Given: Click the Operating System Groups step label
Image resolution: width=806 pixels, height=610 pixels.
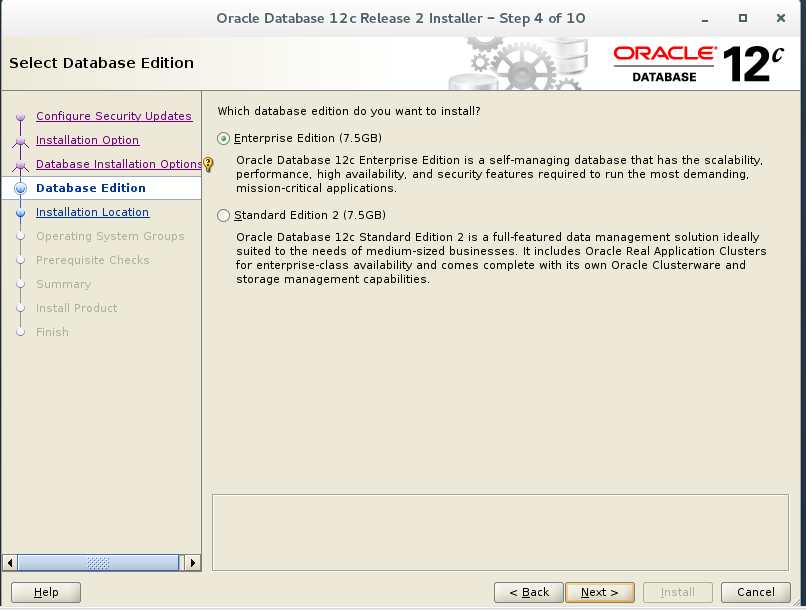Looking at the screenshot, I should click(x=110, y=236).
